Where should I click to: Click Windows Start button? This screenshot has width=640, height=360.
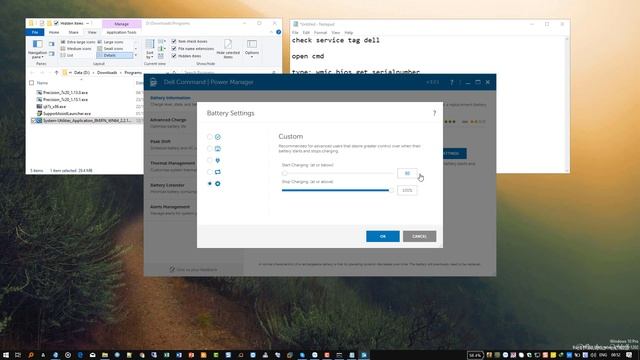(x=6, y=355)
